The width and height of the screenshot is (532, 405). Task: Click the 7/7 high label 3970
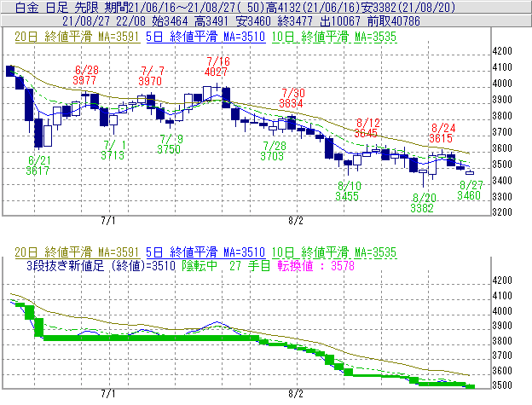click(x=150, y=81)
